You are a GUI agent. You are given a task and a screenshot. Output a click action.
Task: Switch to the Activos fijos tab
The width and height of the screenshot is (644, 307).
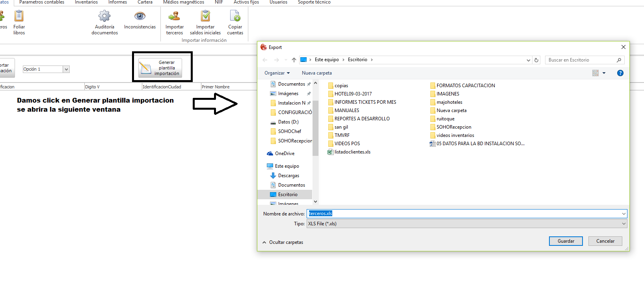coord(246,2)
